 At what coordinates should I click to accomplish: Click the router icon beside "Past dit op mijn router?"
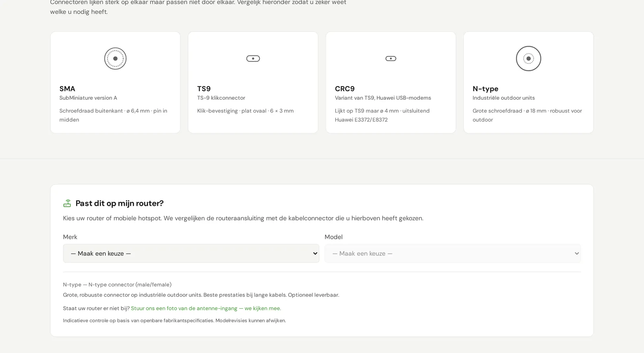click(x=67, y=203)
